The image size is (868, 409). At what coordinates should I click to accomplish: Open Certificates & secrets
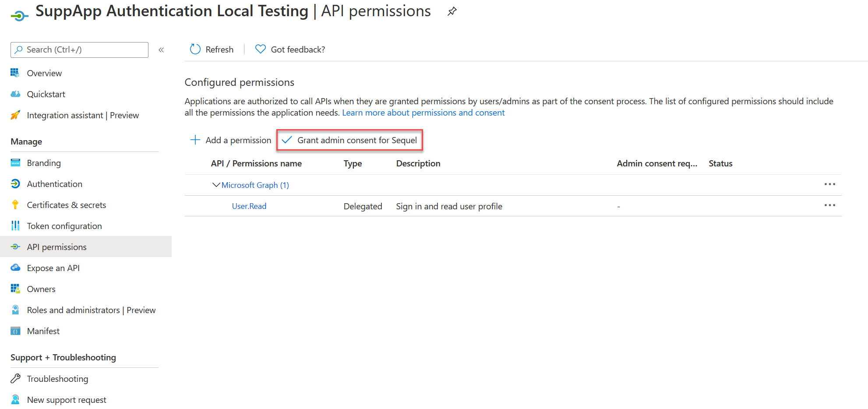(x=67, y=205)
